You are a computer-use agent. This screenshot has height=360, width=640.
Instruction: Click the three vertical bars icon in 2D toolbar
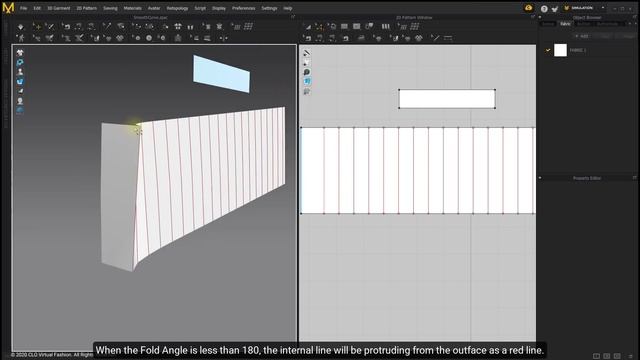click(385, 27)
